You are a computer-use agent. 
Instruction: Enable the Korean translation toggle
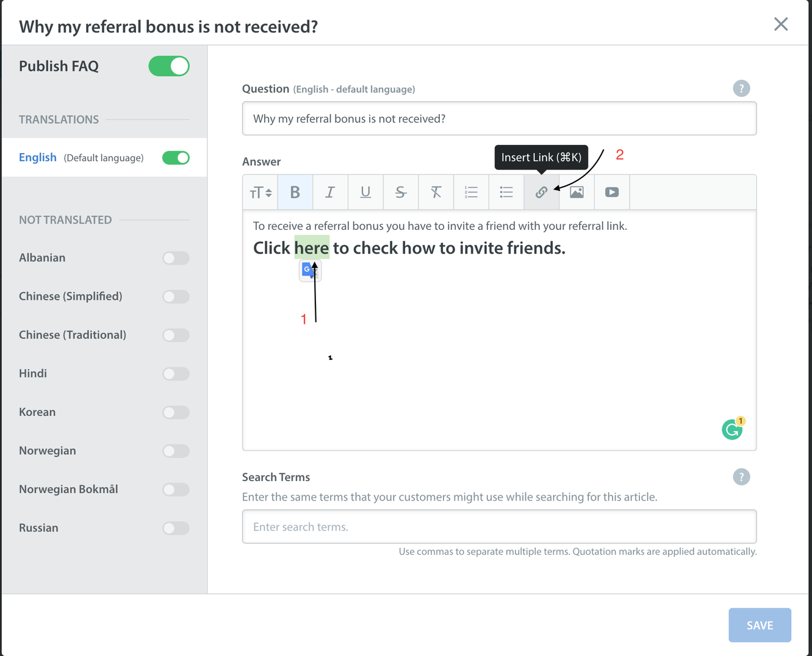[176, 412]
